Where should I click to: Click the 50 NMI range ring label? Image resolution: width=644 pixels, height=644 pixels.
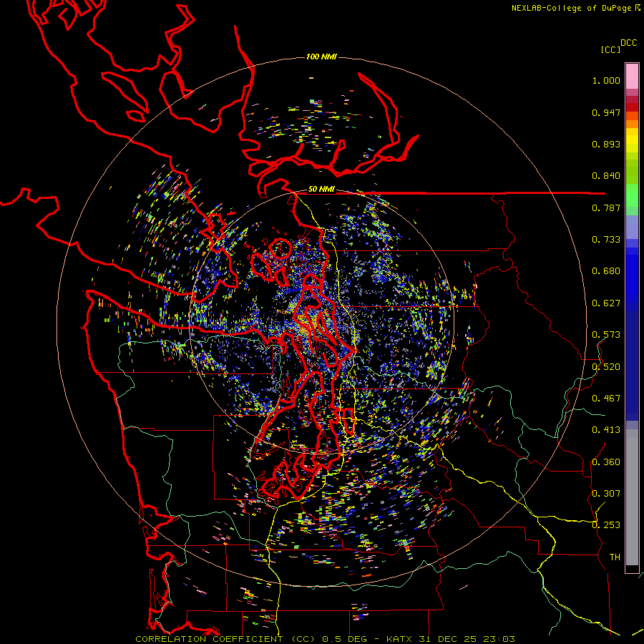321,189
